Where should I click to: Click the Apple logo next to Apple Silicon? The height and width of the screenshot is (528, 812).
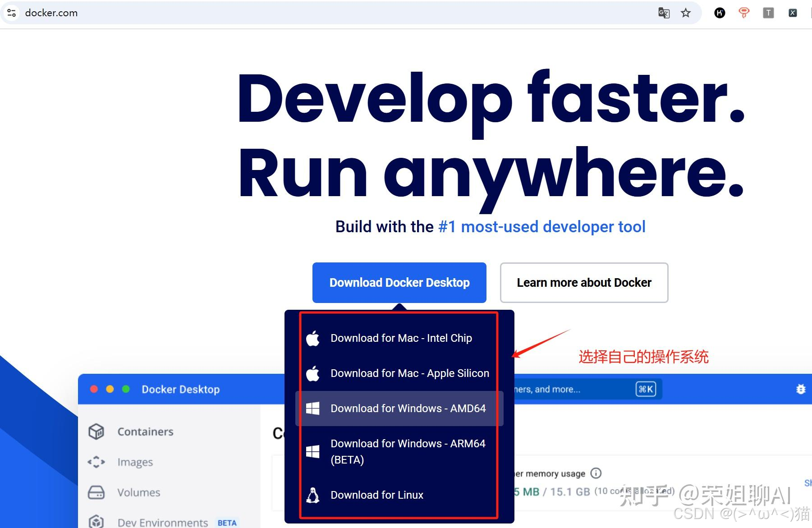313,373
